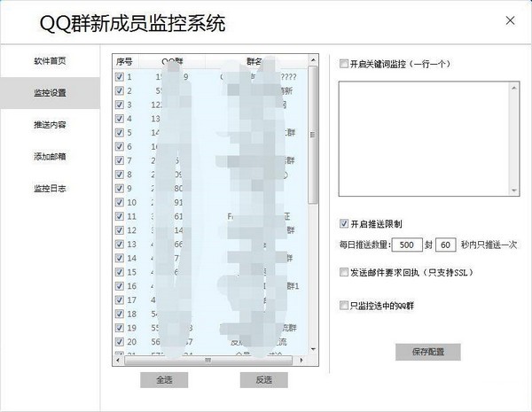This screenshot has width=532, height=412.
Task: Select 监控设置 in the sidebar
Action: pos(50,93)
